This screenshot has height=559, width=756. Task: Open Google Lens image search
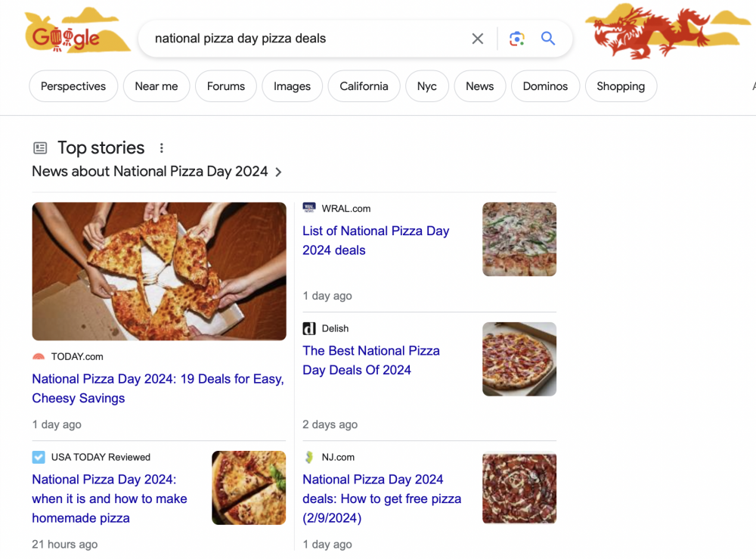[x=517, y=39]
